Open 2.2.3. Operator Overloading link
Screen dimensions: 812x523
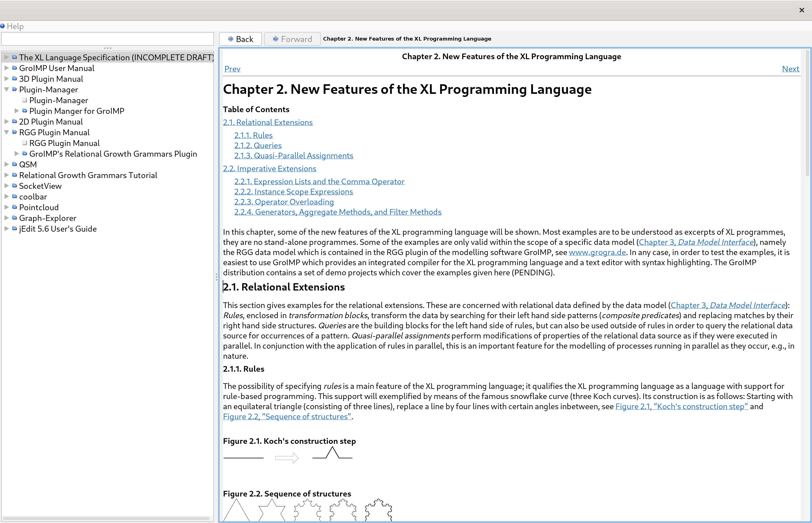click(x=284, y=202)
